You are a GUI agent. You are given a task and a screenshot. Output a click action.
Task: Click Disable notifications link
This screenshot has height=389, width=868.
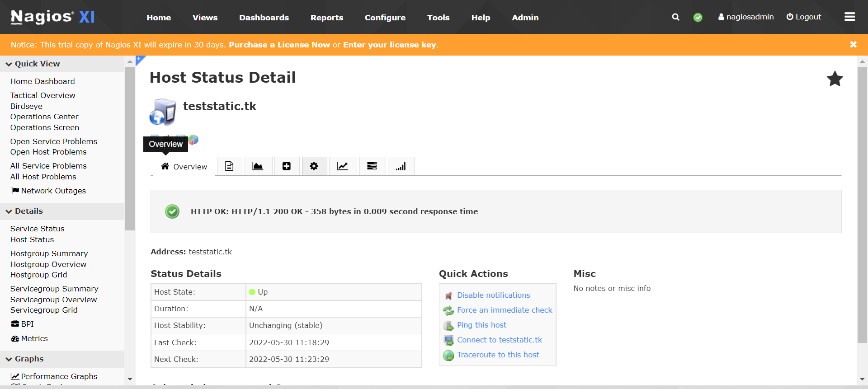pyautogui.click(x=494, y=295)
